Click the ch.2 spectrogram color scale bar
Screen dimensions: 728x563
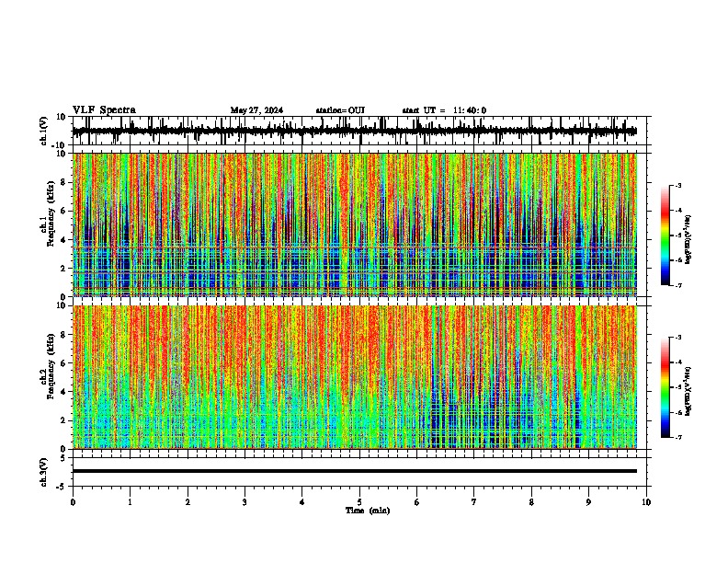point(665,387)
